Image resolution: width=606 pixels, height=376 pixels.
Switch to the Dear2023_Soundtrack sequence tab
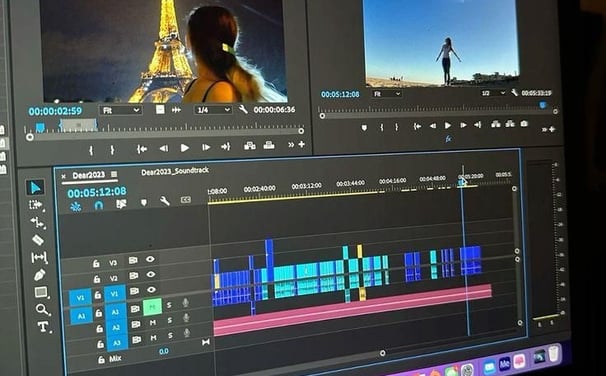pos(175,171)
